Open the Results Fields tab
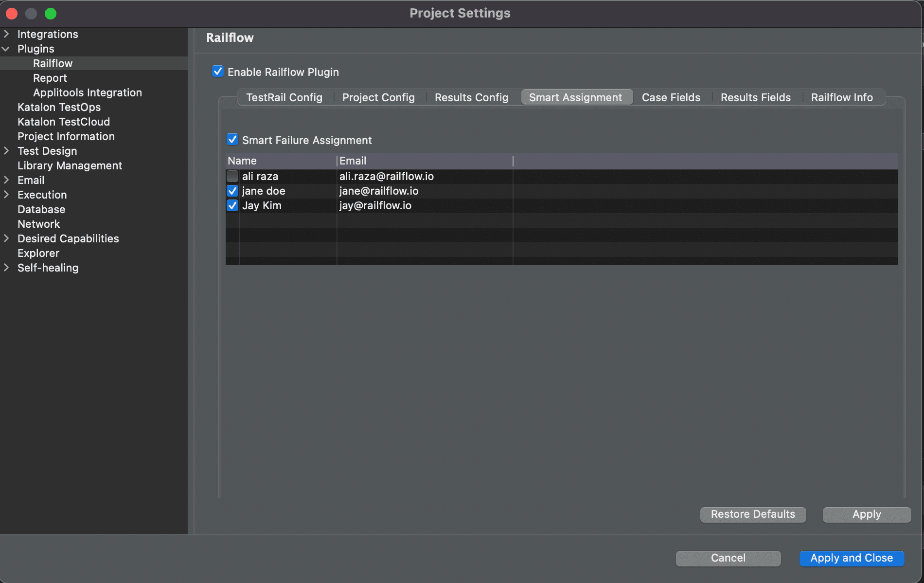Viewport: 924px width, 583px height. 756,97
